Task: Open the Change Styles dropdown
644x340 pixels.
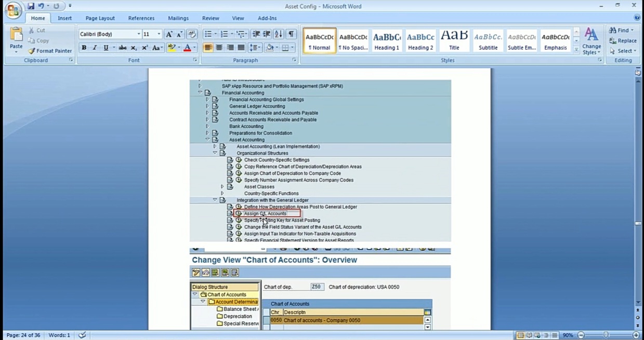Action: click(x=592, y=41)
